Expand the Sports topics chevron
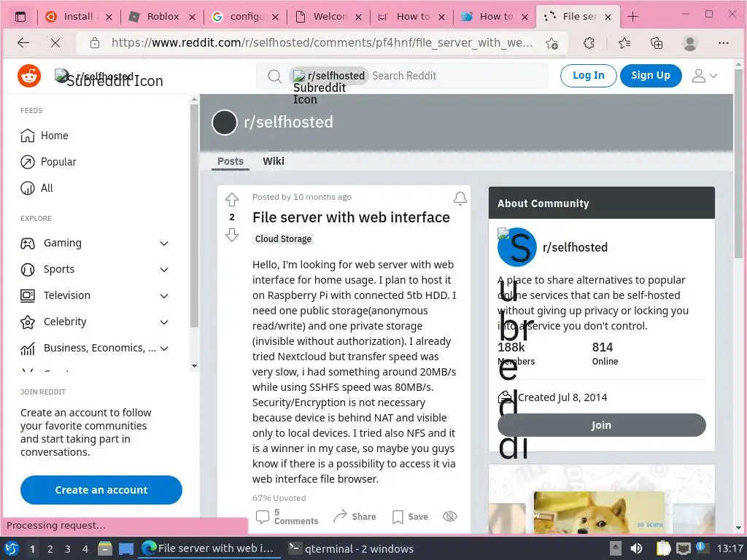Viewport: 747px width, 560px height. (x=164, y=270)
